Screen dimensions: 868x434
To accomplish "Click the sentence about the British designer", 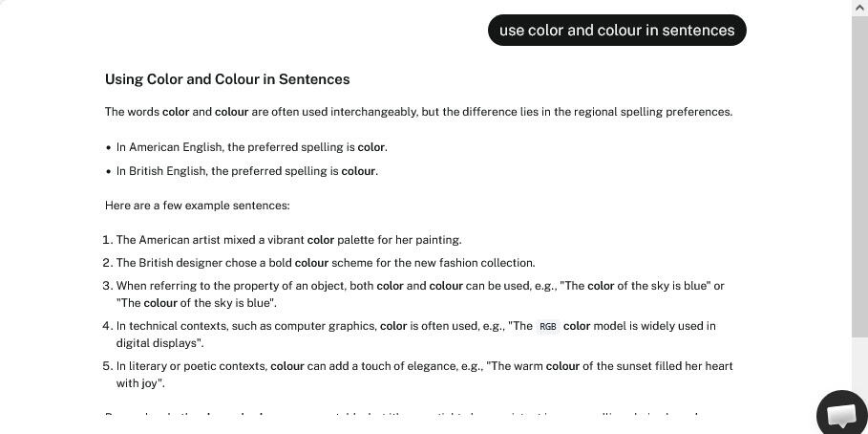I will (x=325, y=263).
